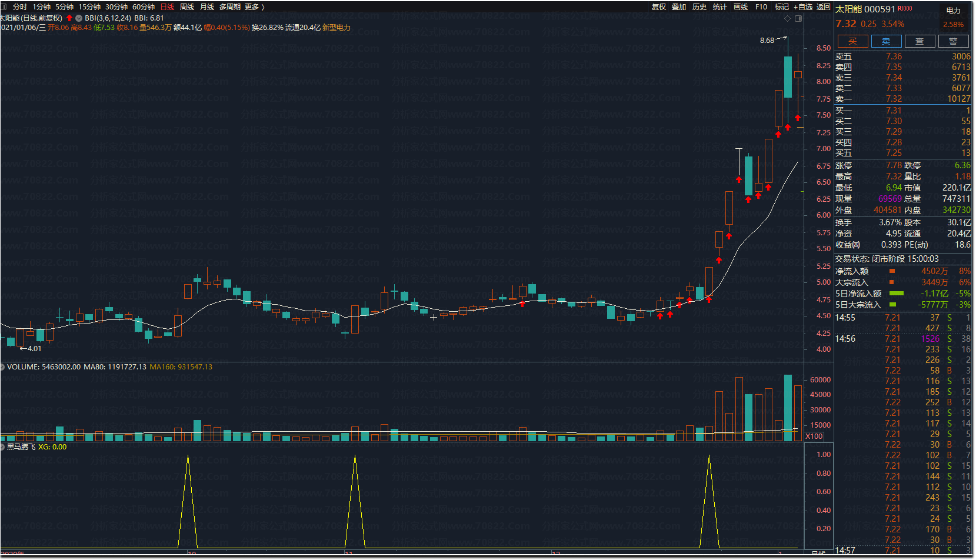Click the 换手 3.67% value

click(890, 222)
